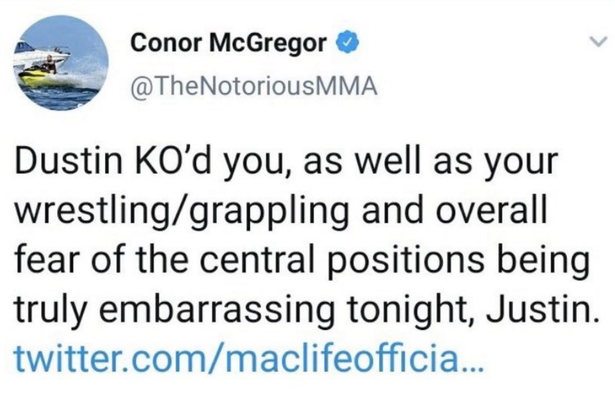The image size is (615, 396).
Task: Click the blue verified badge icon
Action: 348,43
